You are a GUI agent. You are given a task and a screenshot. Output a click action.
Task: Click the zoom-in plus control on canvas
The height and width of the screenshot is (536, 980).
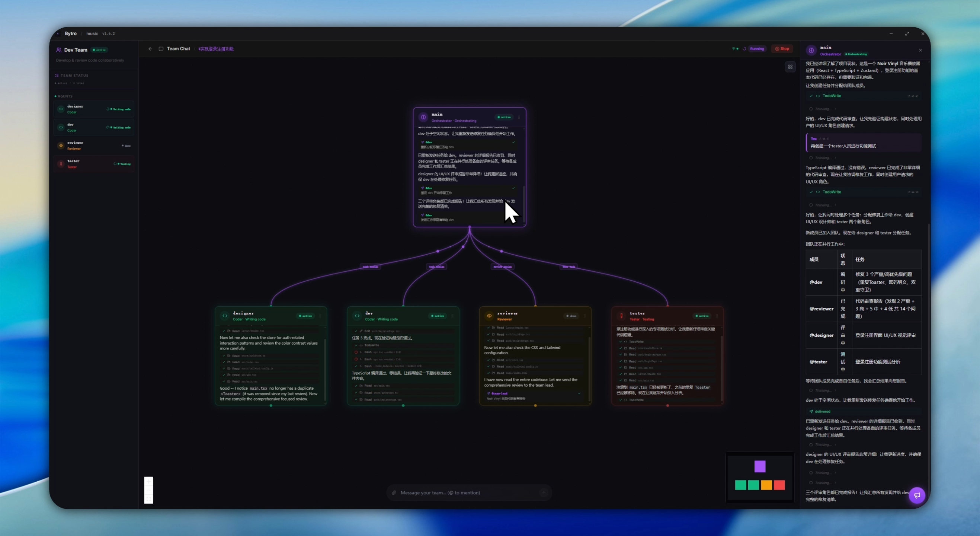[148, 482]
